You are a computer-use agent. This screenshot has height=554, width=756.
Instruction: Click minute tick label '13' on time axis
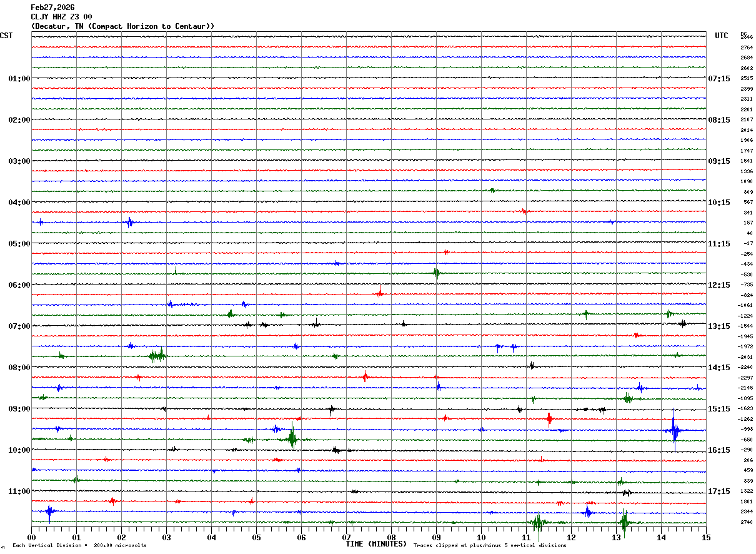[616, 537]
